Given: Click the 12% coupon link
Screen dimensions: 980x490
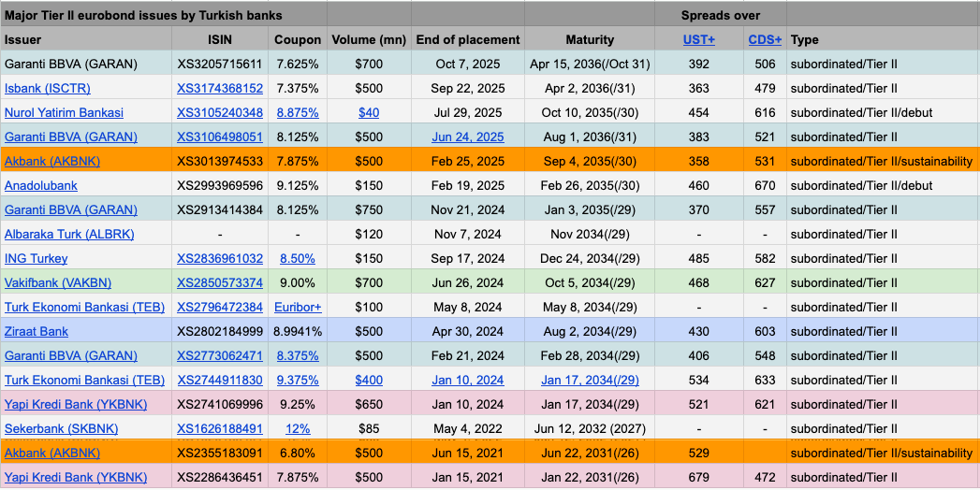Looking at the screenshot, I should [298, 428].
